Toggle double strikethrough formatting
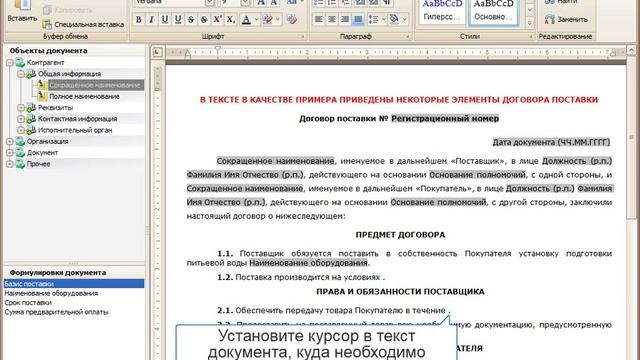 coord(204,19)
